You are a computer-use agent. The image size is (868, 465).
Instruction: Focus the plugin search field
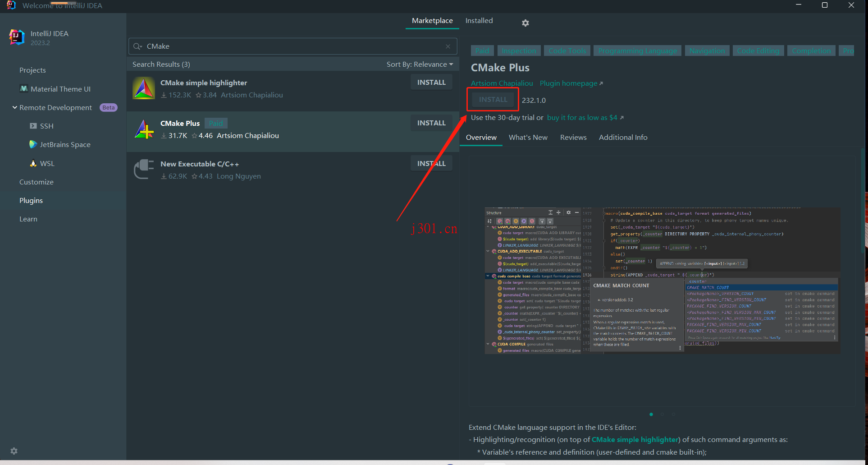tap(293, 46)
